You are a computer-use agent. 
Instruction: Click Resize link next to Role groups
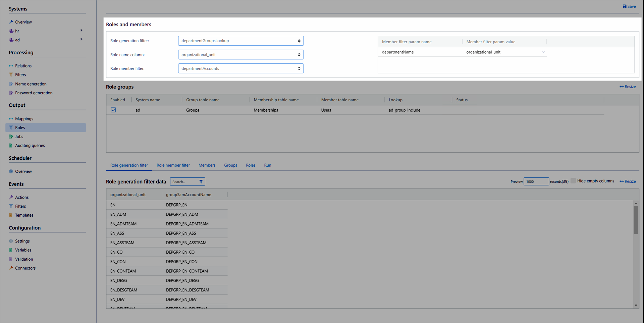point(628,87)
